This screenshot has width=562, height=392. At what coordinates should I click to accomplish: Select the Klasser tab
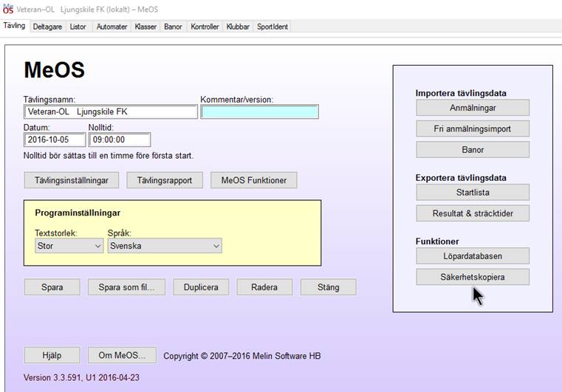pos(145,27)
